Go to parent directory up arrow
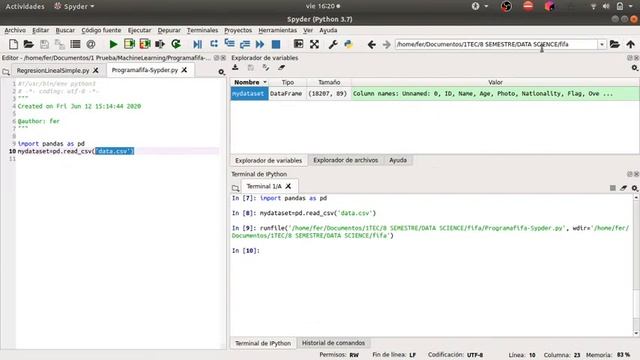The width and height of the screenshot is (640, 360). (x=630, y=44)
